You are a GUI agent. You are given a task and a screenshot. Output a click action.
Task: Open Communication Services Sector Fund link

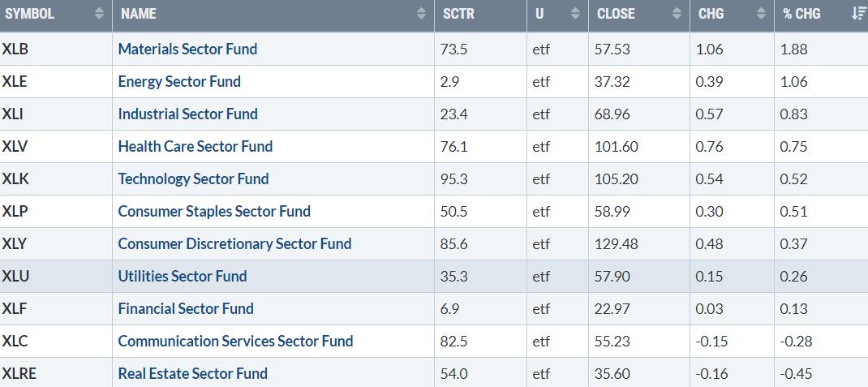pyautogui.click(x=235, y=341)
